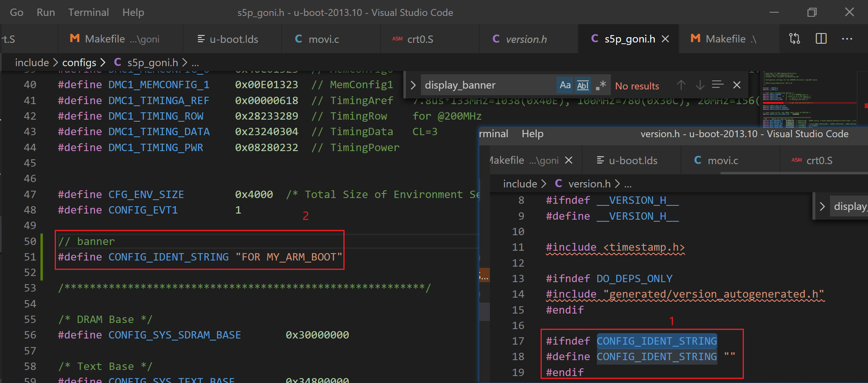The height and width of the screenshot is (383, 868).
Task: Close Makefile tab in version.h window
Action: tap(568, 160)
